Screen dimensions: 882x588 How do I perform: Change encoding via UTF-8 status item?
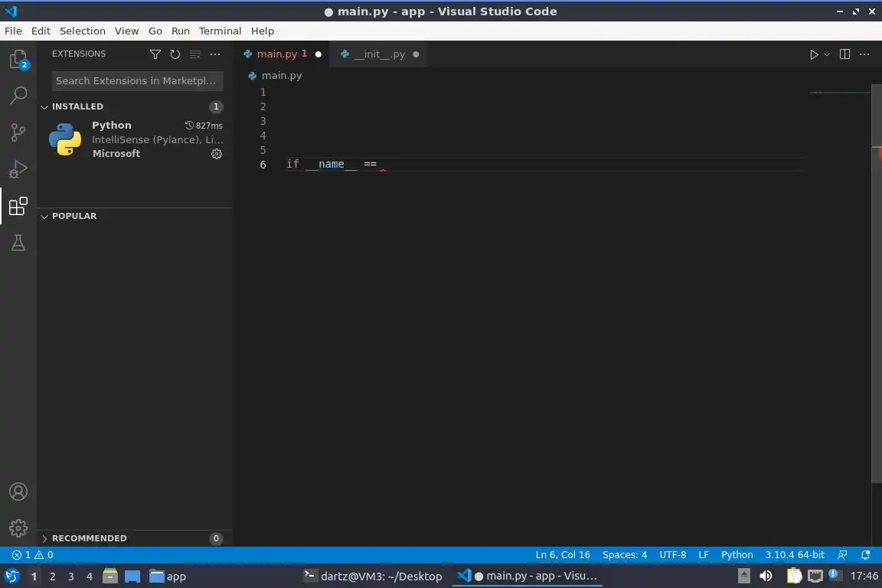click(x=672, y=555)
